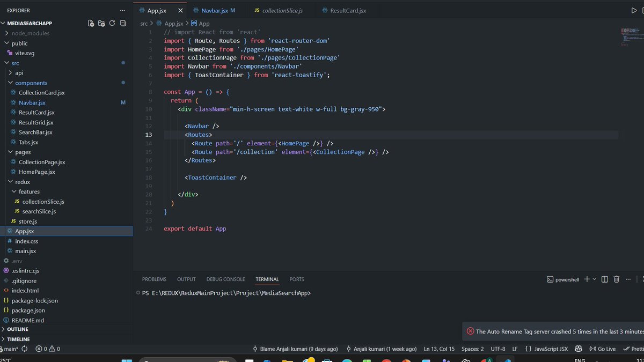644x362 pixels.
Task: Kill the terminal with the trash icon
Action: click(616, 279)
